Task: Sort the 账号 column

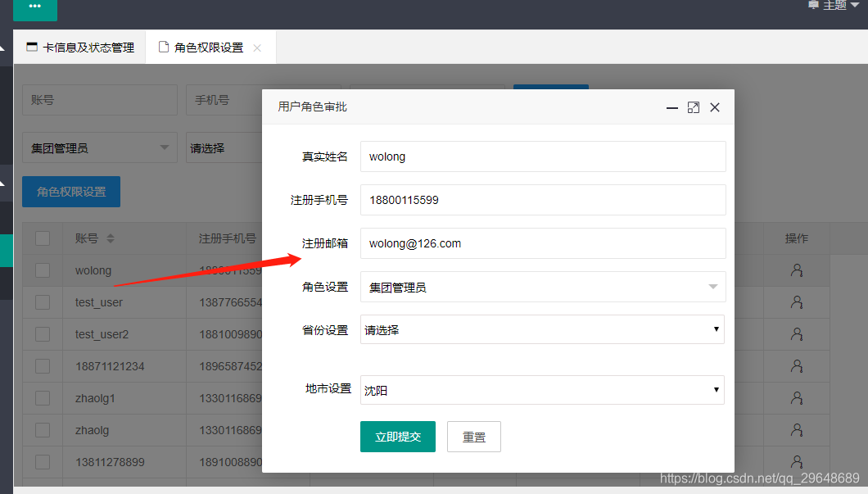Action: (x=111, y=238)
